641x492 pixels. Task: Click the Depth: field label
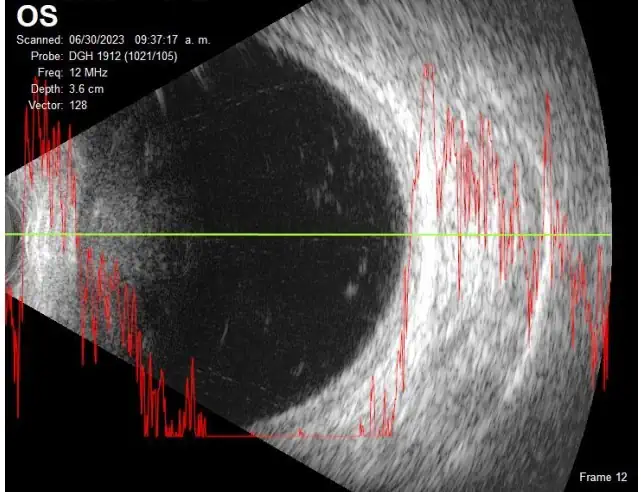(47, 89)
